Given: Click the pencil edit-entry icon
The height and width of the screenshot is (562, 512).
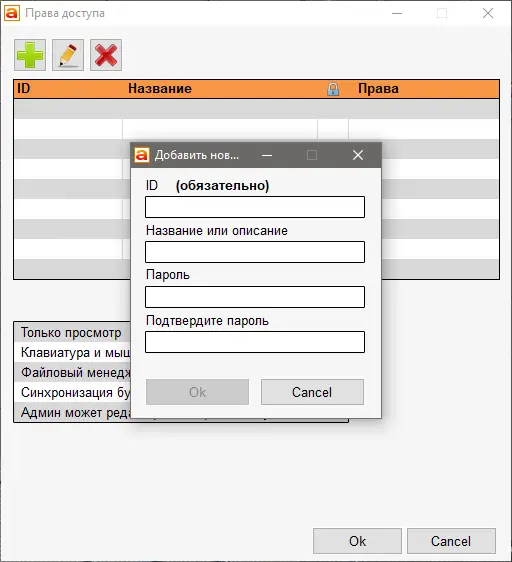Looking at the screenshot, I should click(68, 55).
